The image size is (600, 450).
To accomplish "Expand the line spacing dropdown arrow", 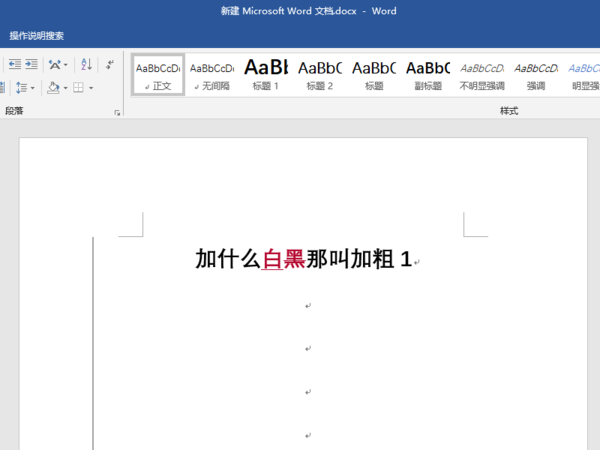I will coord(33,88).
